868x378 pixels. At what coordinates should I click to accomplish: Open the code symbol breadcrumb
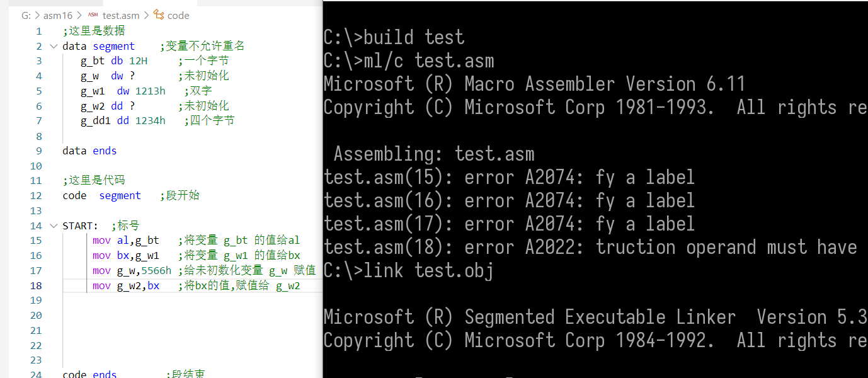[x=178, y=15]
